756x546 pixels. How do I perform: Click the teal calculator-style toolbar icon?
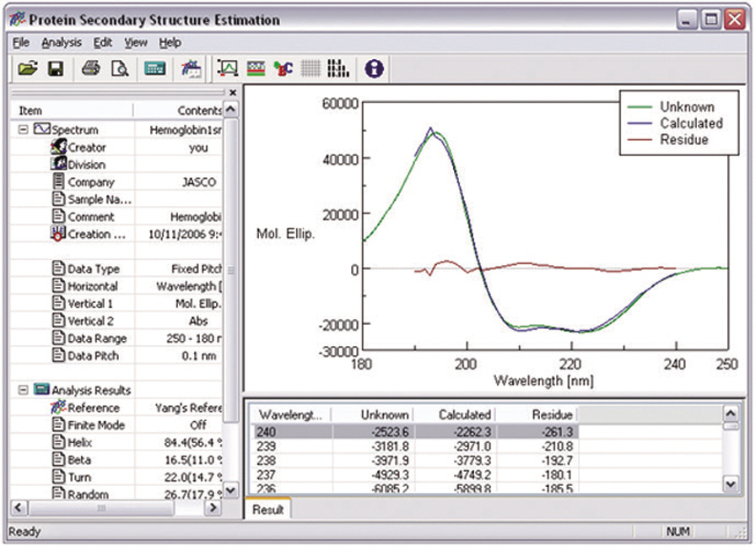click(x=154, y=69)
